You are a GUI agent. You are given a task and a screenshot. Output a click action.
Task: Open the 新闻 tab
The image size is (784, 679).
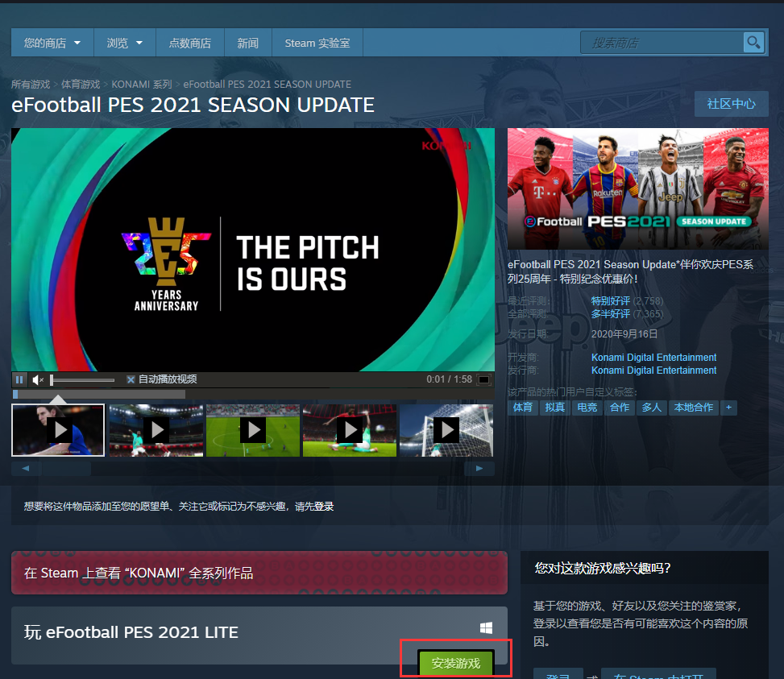tap(248, 43)
